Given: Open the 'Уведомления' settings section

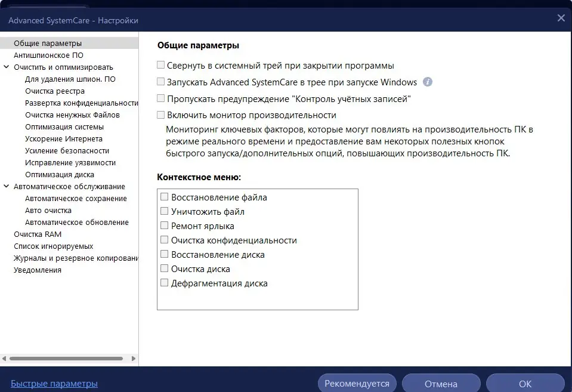Looking at the screenshot, I should pos(38,270).
